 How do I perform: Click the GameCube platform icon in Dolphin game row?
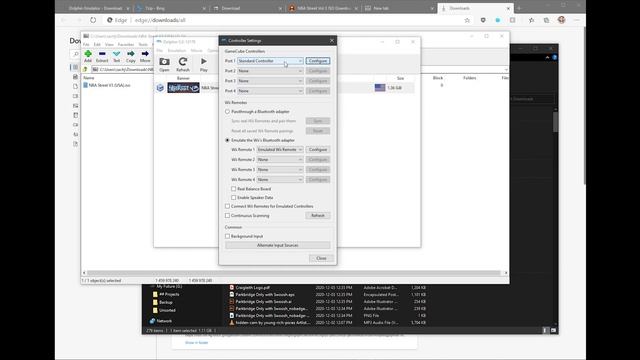(160, 88)
